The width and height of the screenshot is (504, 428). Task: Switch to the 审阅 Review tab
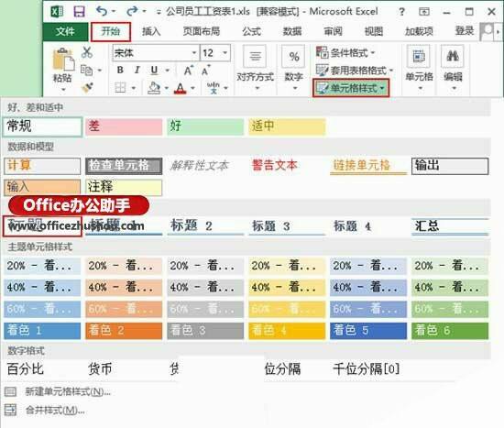[333, 31]
